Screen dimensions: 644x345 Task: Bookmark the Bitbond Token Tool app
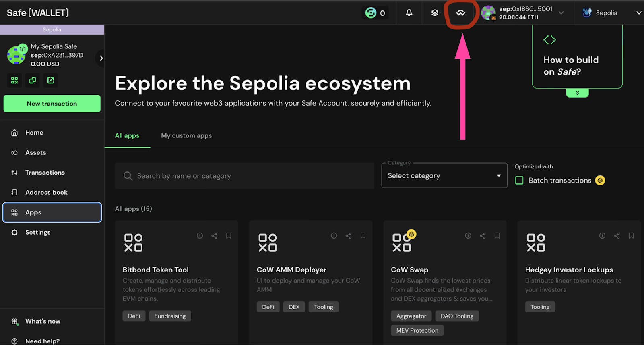pyautogui.click(x=229, y=236)
